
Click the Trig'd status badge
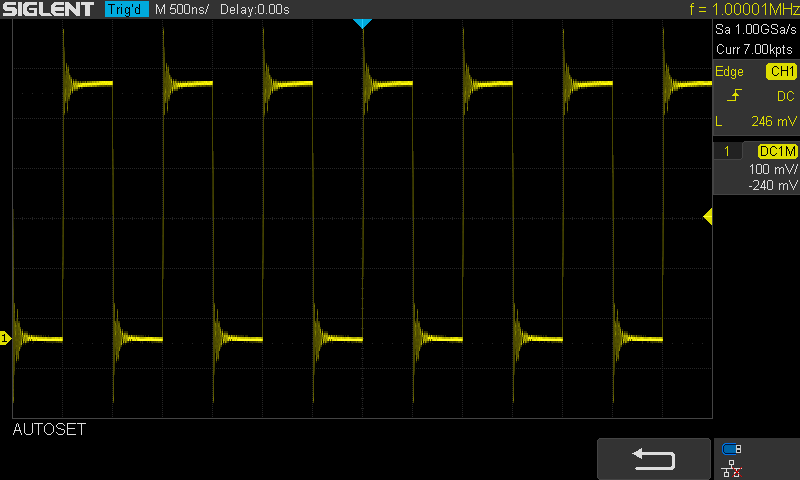coord(126,9)
